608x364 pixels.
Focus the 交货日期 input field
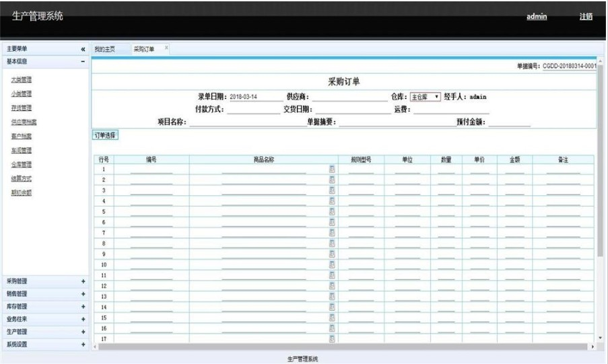coord(353,110)
